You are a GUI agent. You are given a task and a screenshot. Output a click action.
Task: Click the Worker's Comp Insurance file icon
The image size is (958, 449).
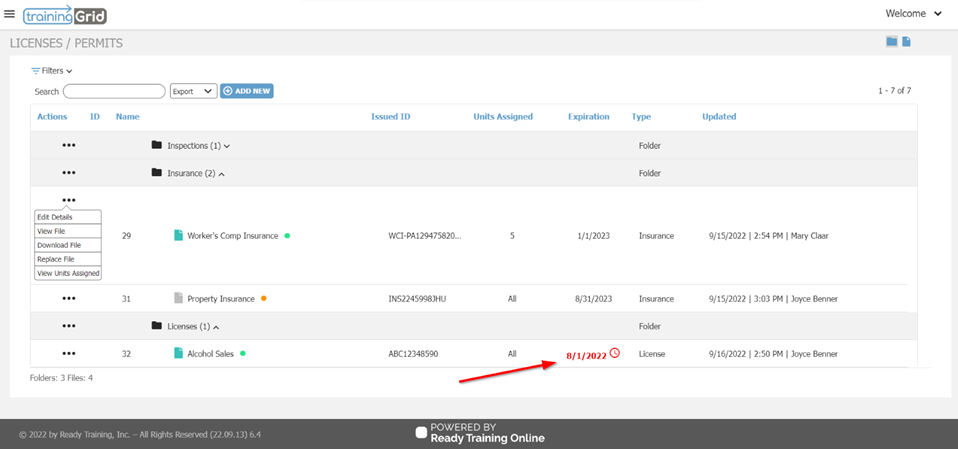(x=179, y=236)
